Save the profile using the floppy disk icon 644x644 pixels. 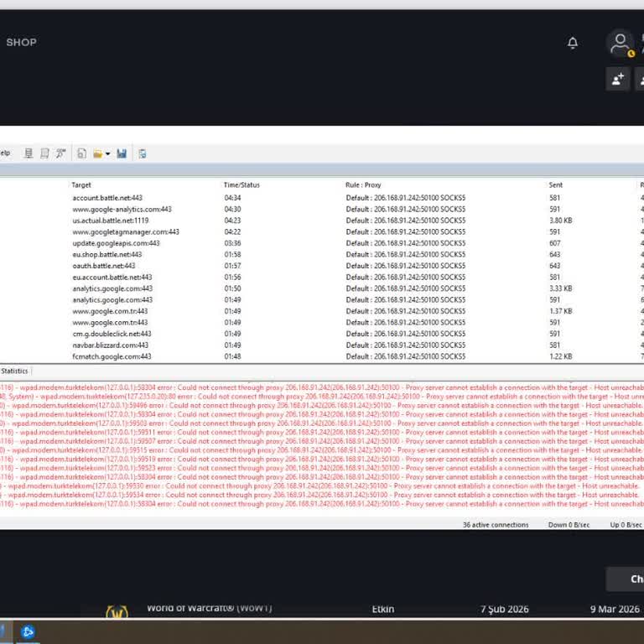tap(122, 153)
